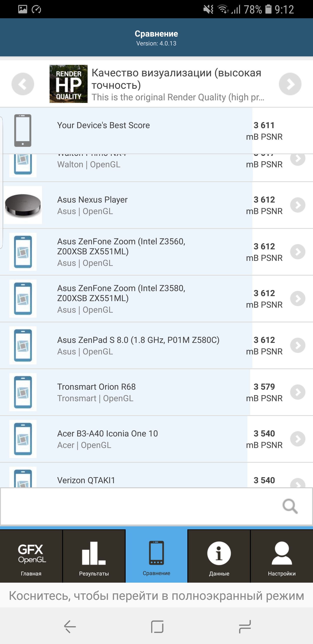This screenshot has width=313, height=644.
Task: Select Asus ZenFone Zoom Intel Z3560 entry
Action: pos(121,252)
